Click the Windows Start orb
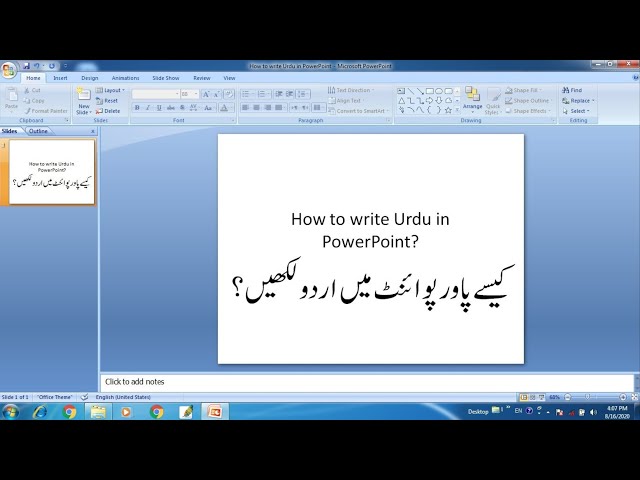Image resolution: width=640 pixels, height=480 pixels. pyautogui.click(x=10, y=412)
